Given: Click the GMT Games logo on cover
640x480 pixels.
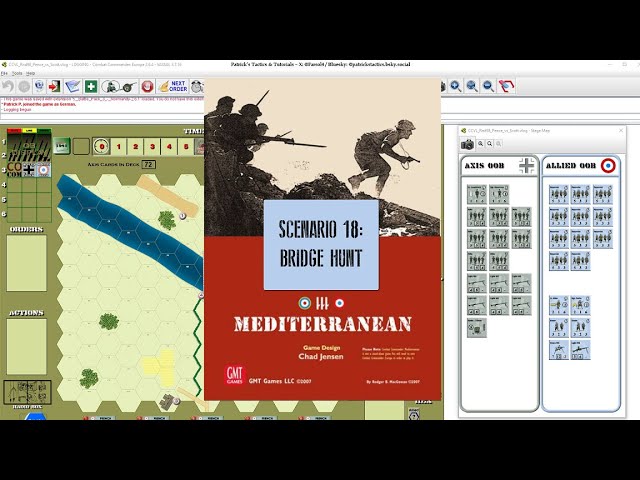Looking at the screenshot, I should 234,375.
